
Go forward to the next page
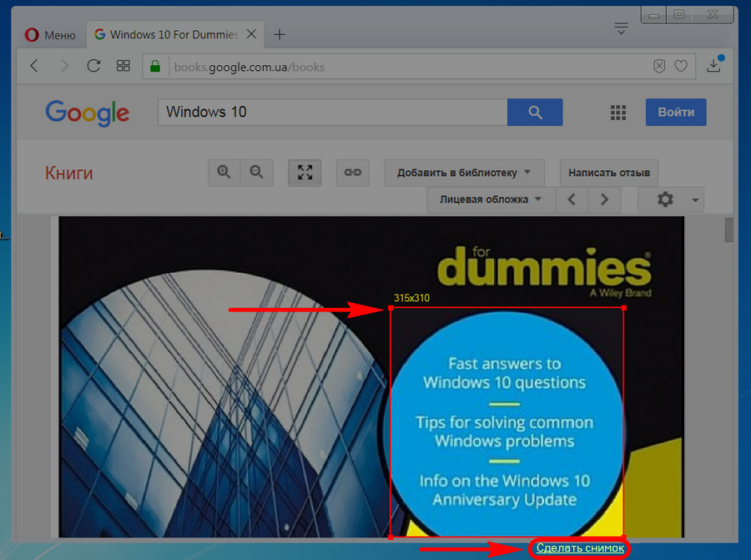point(63,66)
